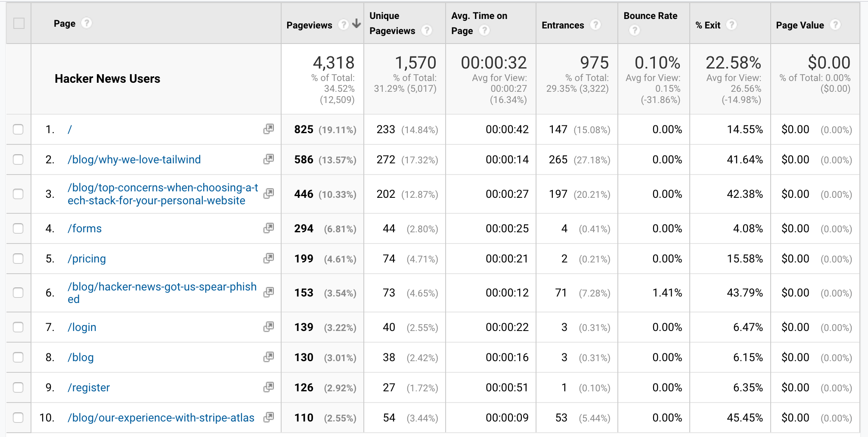The image size is (868, 437).
Task: Sort by Unique Pageviews column header
Action: coord(392,23)
